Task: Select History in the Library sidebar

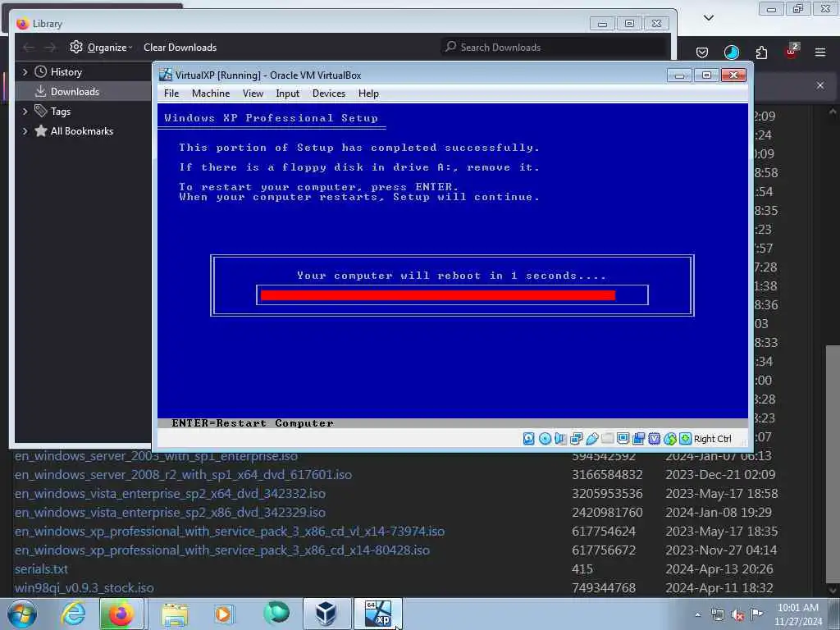Action: pyautogui.click(x=66, y=72)
